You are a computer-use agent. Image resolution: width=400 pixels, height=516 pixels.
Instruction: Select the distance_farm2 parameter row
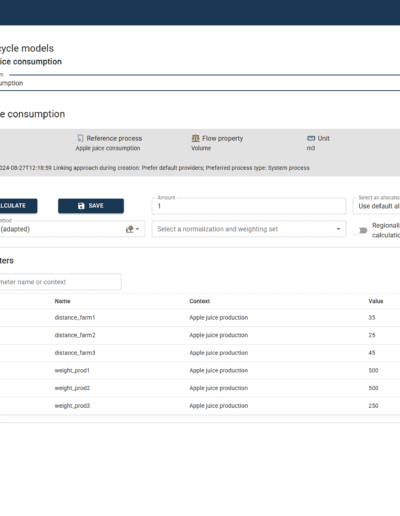point(200,335)
